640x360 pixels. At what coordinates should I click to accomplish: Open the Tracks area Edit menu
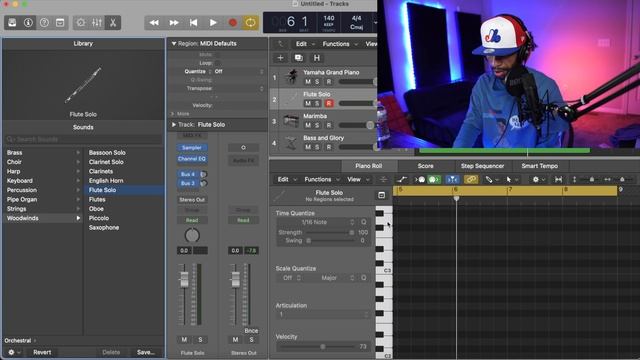click(x=305, y=44)
